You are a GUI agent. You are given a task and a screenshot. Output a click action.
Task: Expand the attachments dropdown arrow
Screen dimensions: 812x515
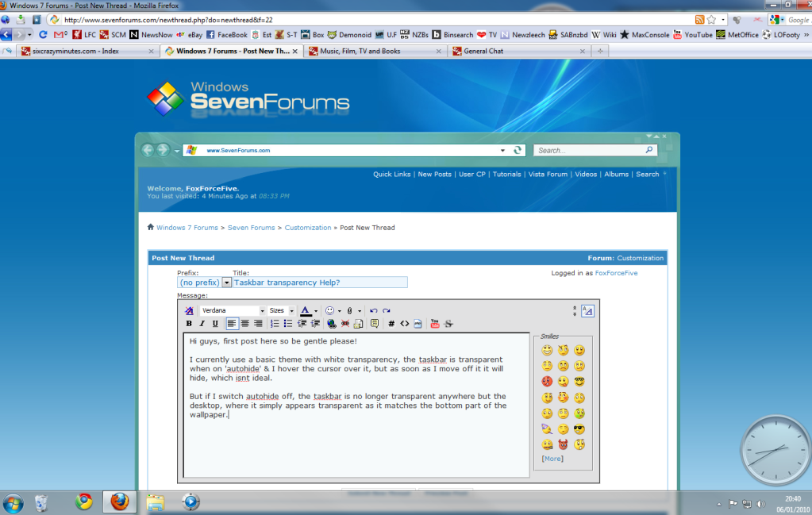point(360,311)
